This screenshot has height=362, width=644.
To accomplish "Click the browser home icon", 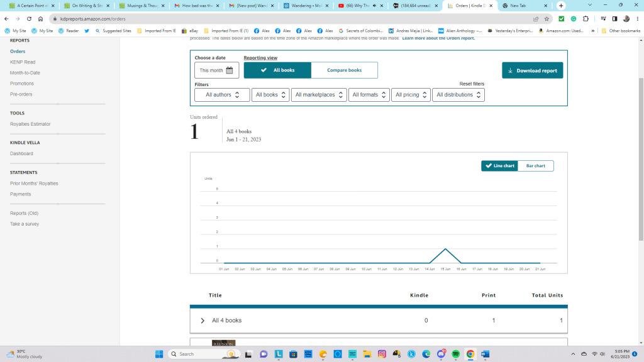I will 40,19.
